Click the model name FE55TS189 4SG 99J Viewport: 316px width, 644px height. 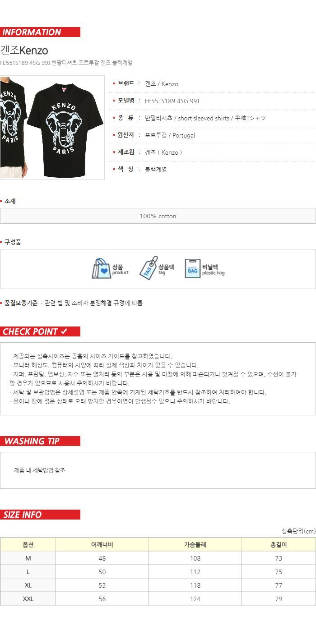(172, 101)
